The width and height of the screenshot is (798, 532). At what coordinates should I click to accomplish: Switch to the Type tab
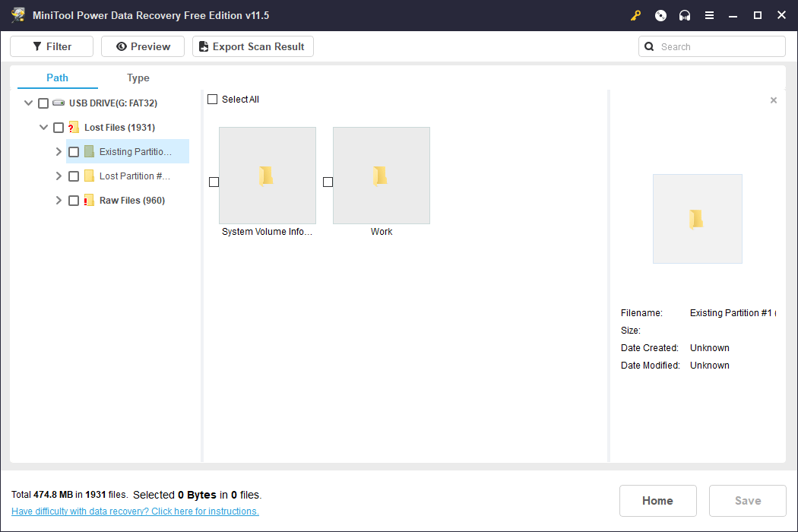click(138, 78)
